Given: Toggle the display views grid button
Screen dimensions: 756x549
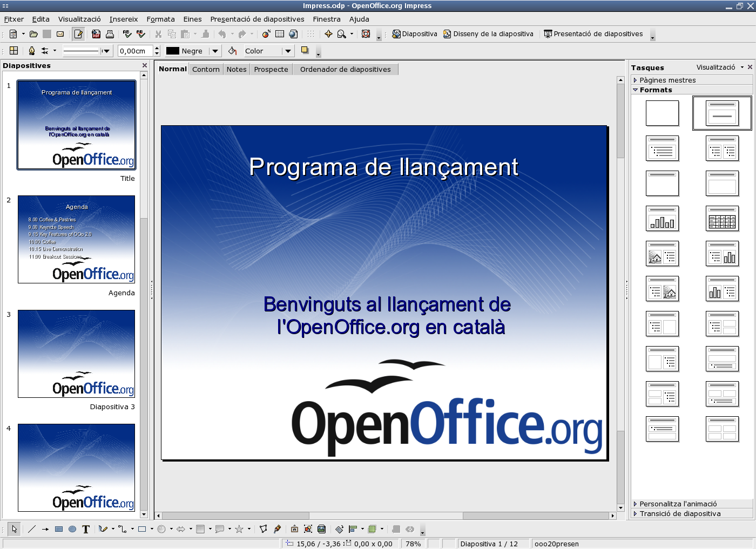Looking at the screenshot, I should pyautogui.click(x=14, y=51).
